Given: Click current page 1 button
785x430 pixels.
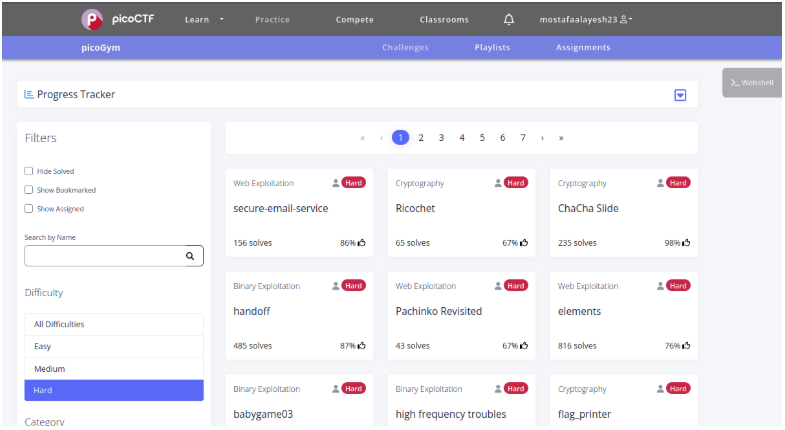Looking at the screenshot, I should click(401, 138).
